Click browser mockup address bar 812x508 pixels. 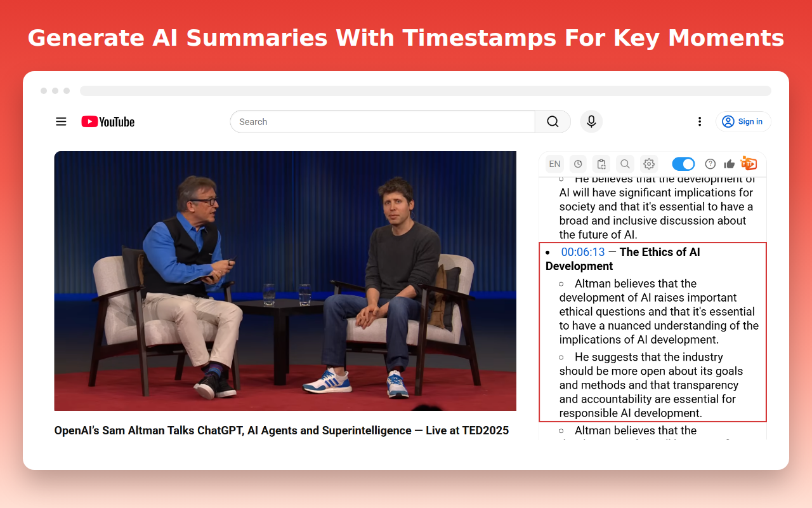pyautogui.click(x=426, y=91)
